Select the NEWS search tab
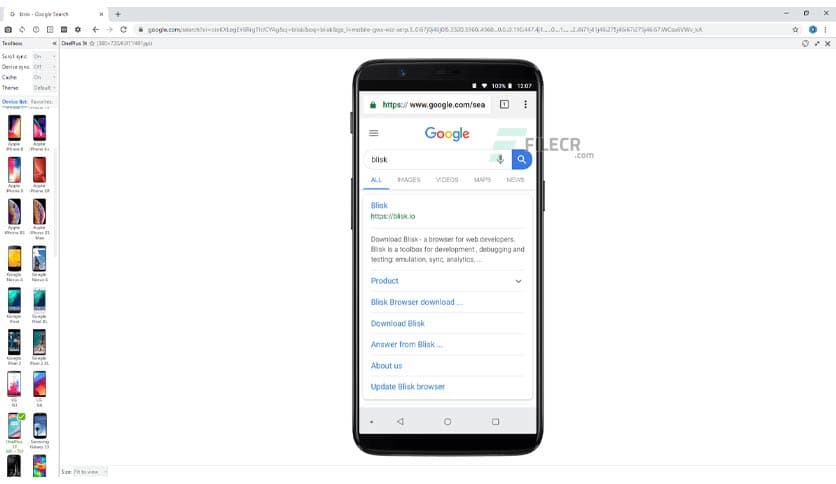 515,180
